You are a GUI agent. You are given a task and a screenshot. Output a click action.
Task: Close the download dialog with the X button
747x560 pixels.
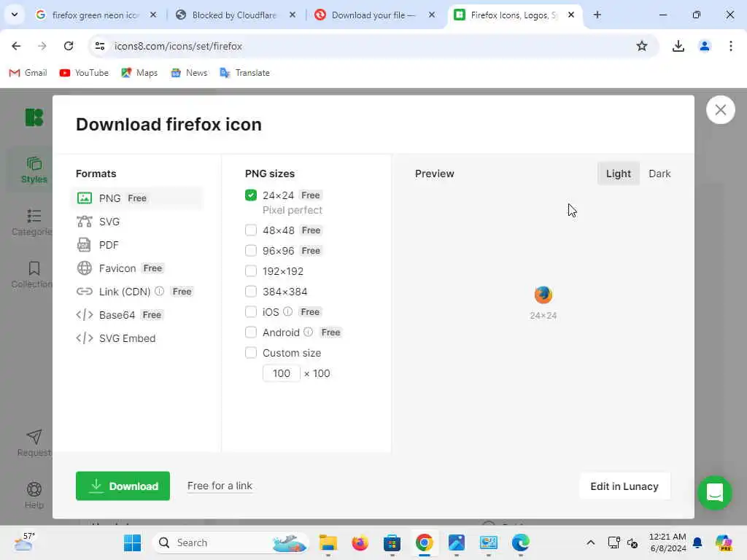(x=720, y=110)
